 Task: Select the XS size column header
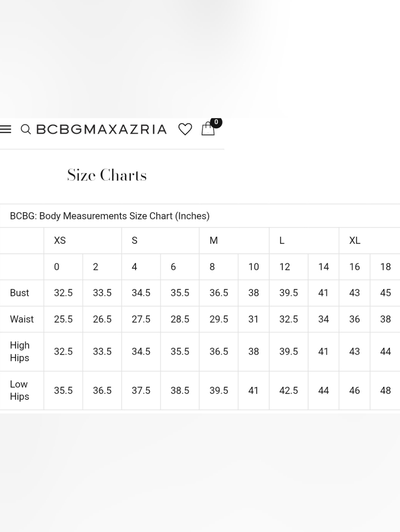60,240
